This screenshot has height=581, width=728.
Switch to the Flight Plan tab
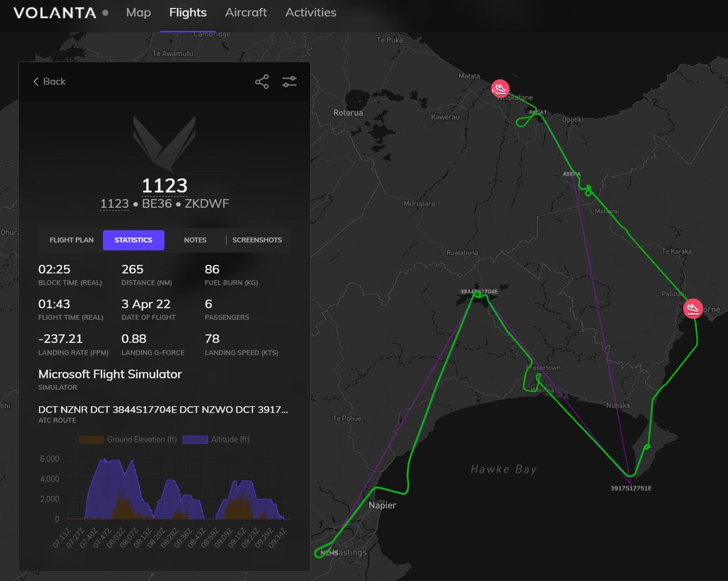tap(71, 240)
